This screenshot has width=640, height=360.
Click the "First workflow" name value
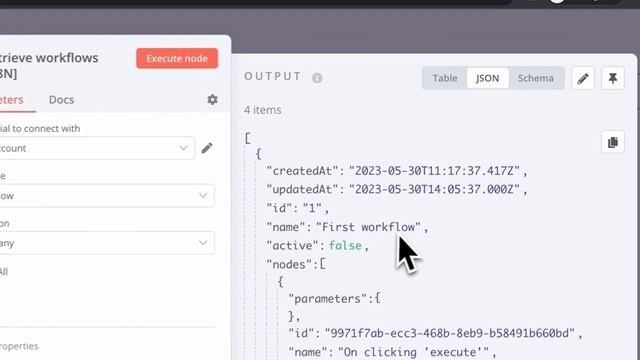(x=369, y=227)
